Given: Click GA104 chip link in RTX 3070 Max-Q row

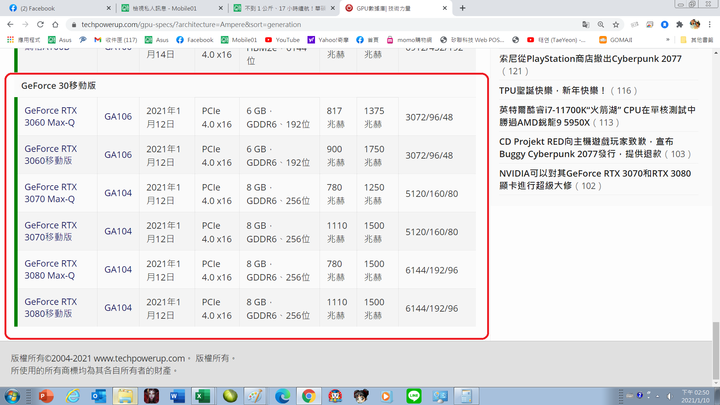Looking at the screenshot, I should coord(118,193).
